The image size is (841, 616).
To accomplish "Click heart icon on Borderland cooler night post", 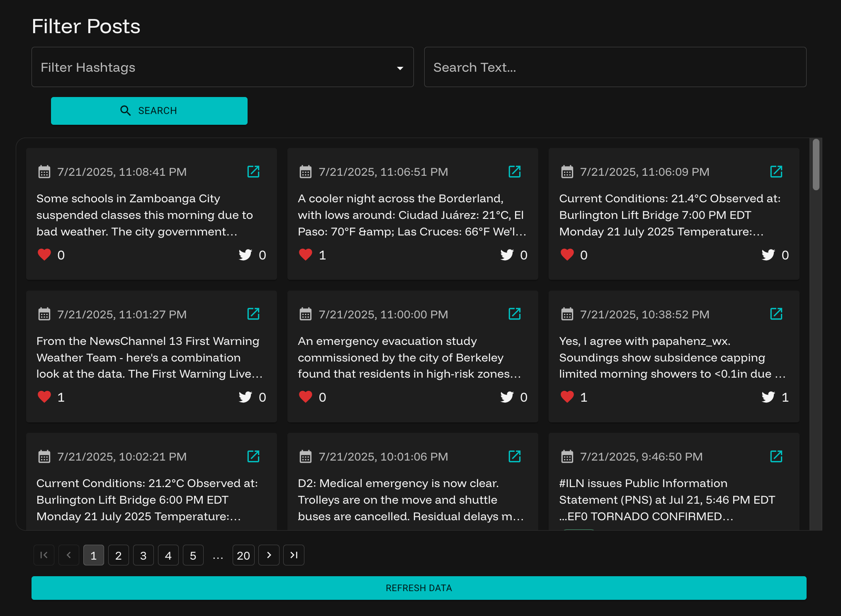I will (306, 255).
